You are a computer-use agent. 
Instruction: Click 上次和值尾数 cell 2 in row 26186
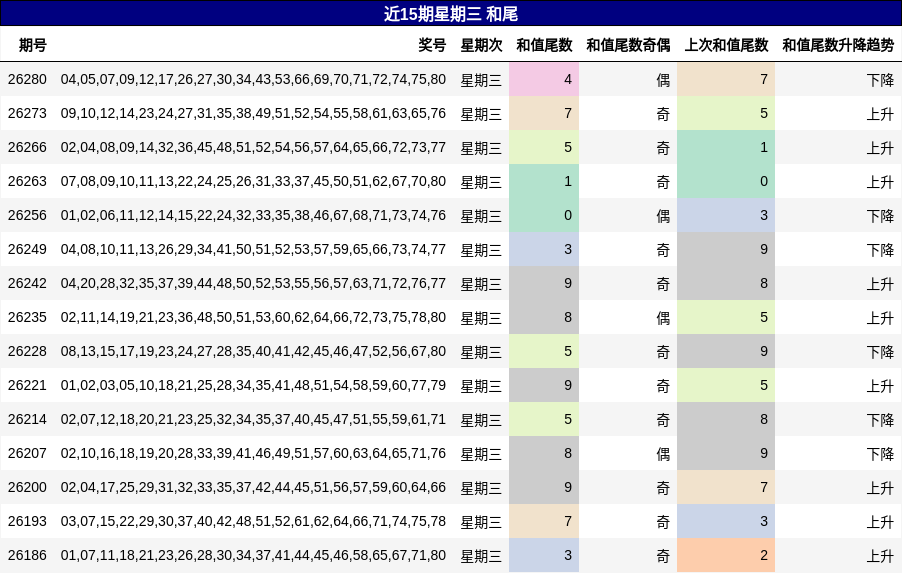726,555
